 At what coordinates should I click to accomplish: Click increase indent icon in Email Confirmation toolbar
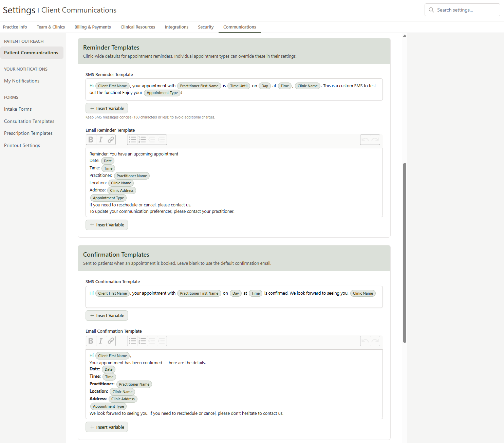click(x=162, y=341)
